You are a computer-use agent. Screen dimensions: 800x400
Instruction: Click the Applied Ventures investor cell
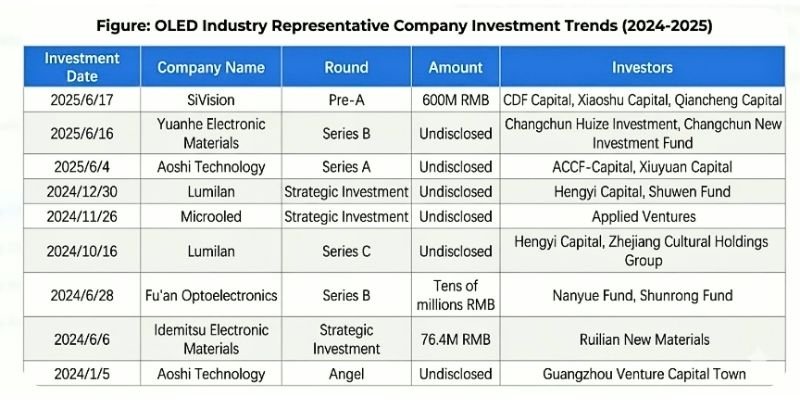click(x=642, y=215)
